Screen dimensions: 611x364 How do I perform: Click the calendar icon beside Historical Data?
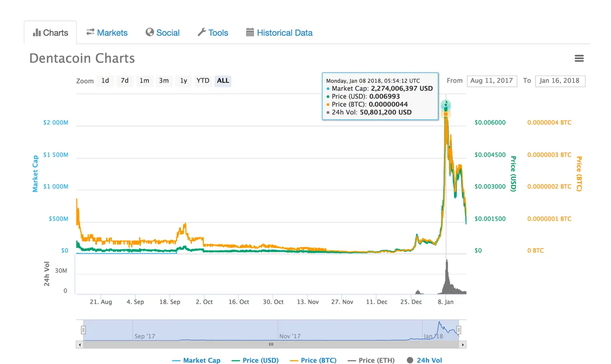(250, 32)
